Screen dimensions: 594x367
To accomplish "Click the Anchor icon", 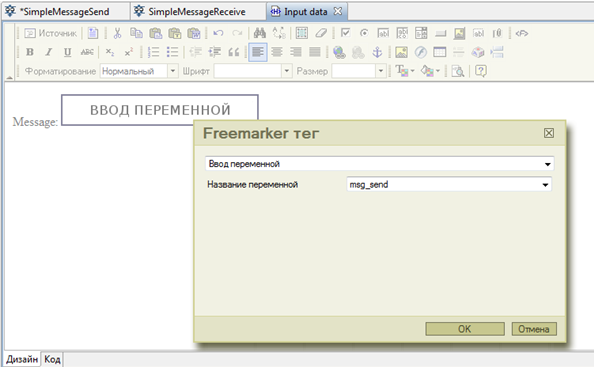I will click(x=377, y=52).
